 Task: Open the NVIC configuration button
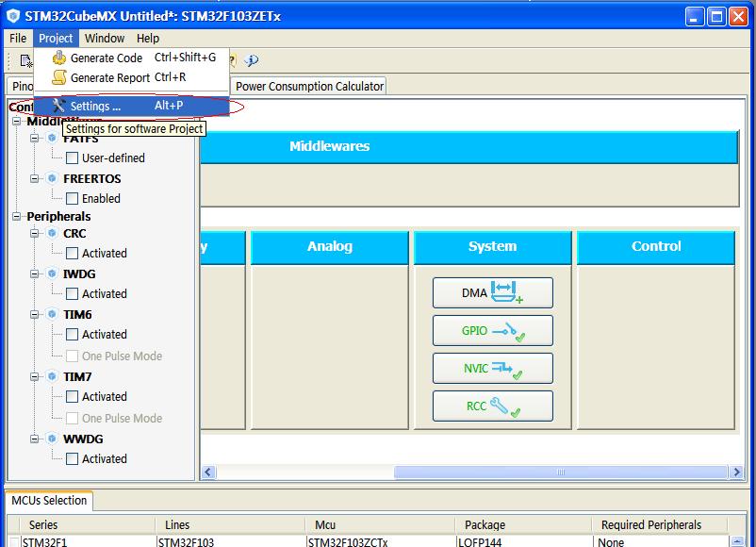coord(492,369)
